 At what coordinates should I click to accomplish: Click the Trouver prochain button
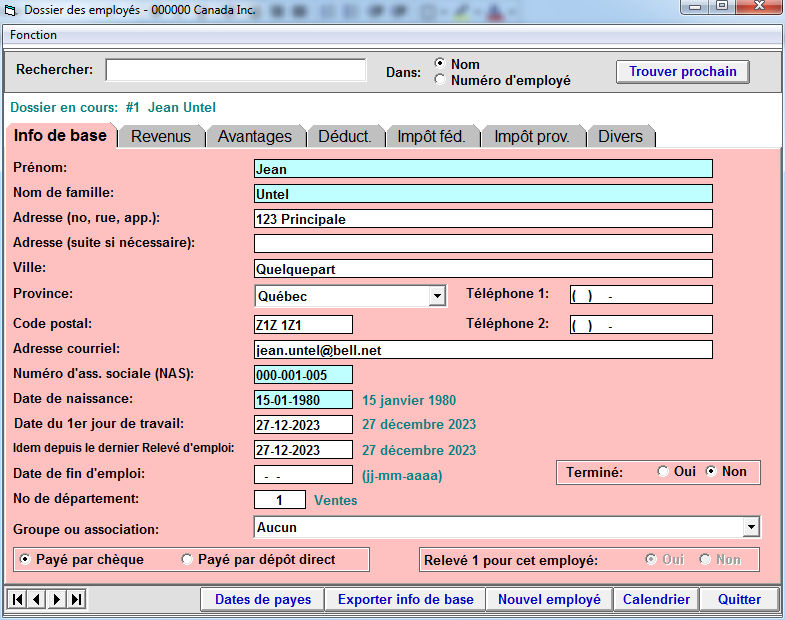[682, 71]
